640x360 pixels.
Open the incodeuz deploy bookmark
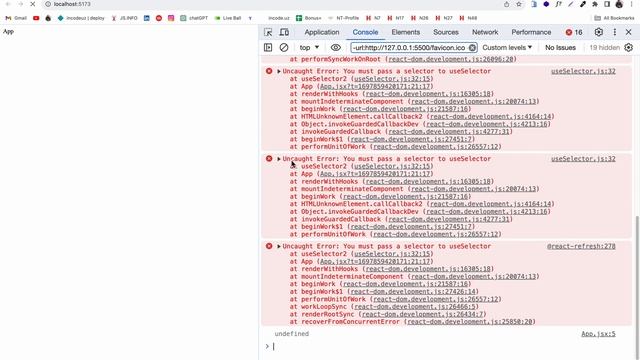(81, 18)
